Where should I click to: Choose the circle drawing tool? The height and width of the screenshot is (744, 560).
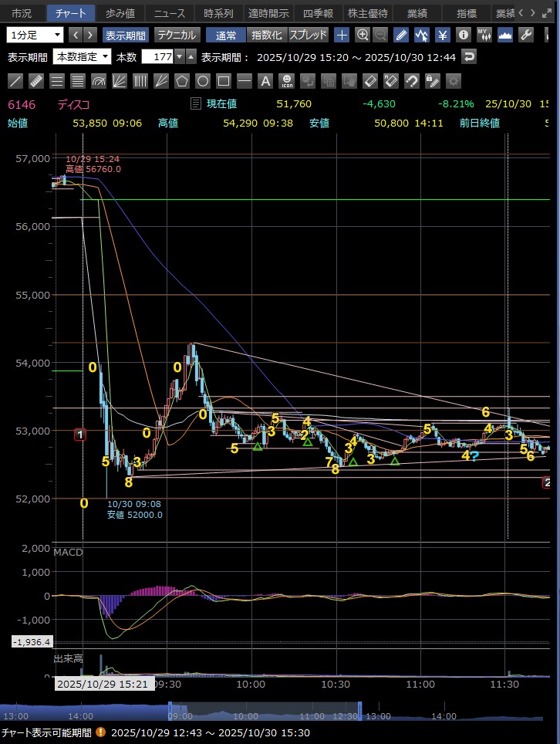click(x=203, y=81)
